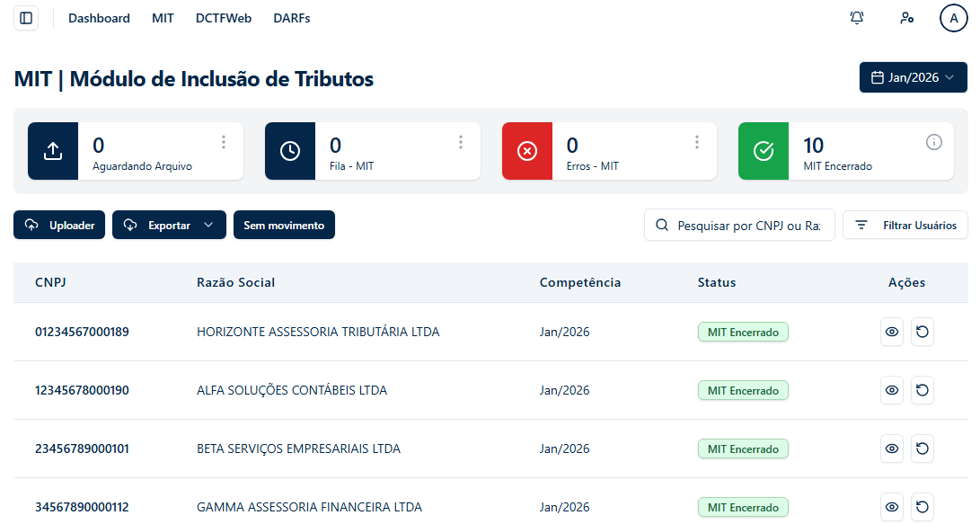Open Filtrar Usuários options
The height and width of the screenshot is (524, 980).
pos(905,225)
